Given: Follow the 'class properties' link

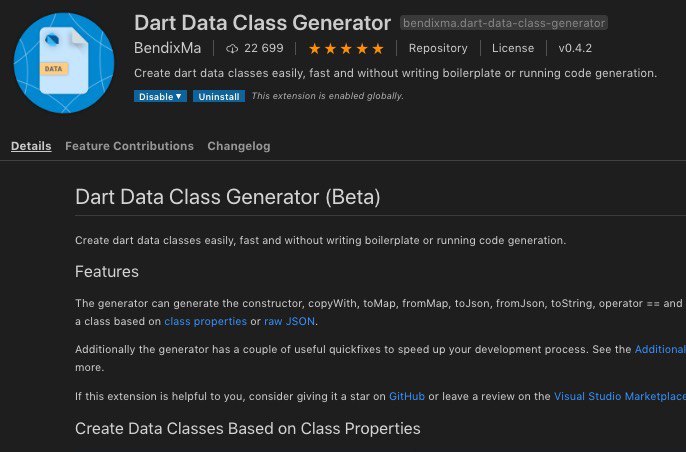Looking at the screenshot, I should (206, 321).
